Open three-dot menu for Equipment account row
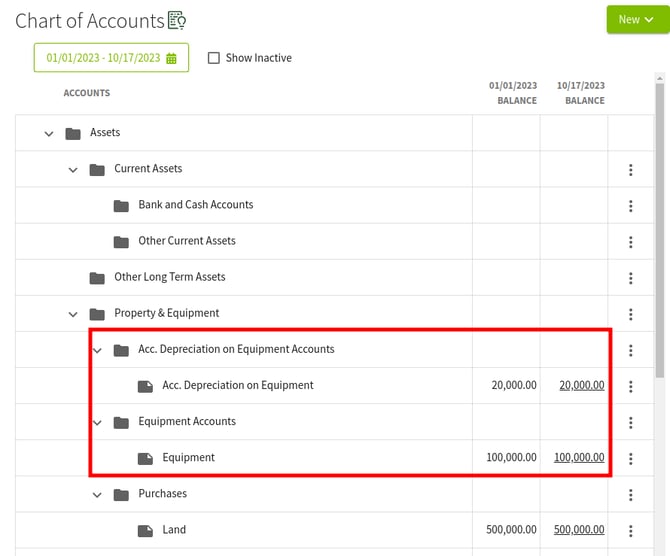The width and height of the screenshot is (670, 556). tap(630, 458)
